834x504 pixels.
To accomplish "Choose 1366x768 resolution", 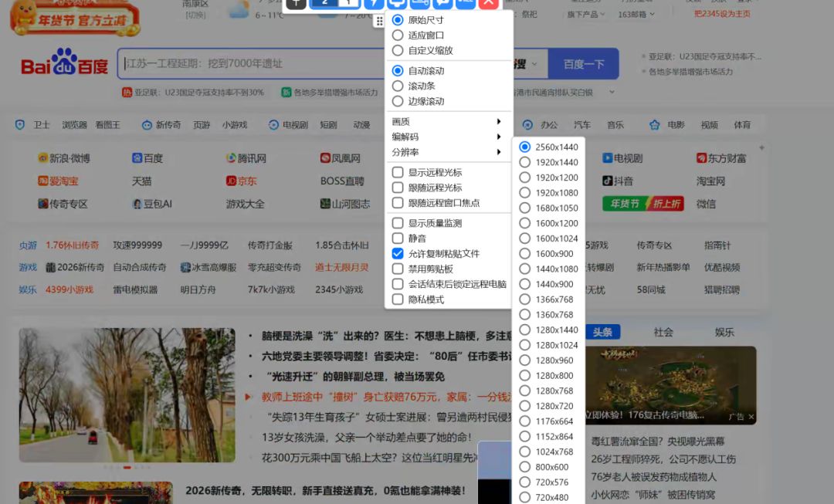I will pyautogui.click(x=546, y=299).
